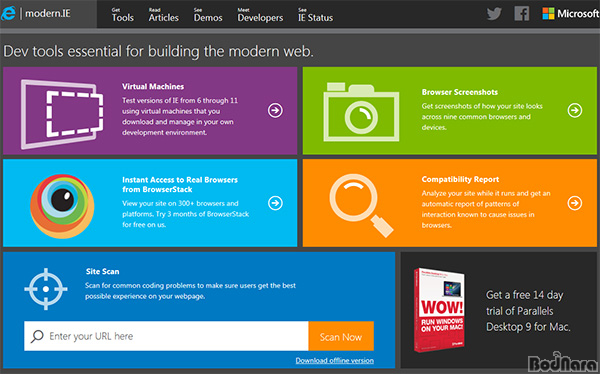Click Download offline version link

point(335,360)
